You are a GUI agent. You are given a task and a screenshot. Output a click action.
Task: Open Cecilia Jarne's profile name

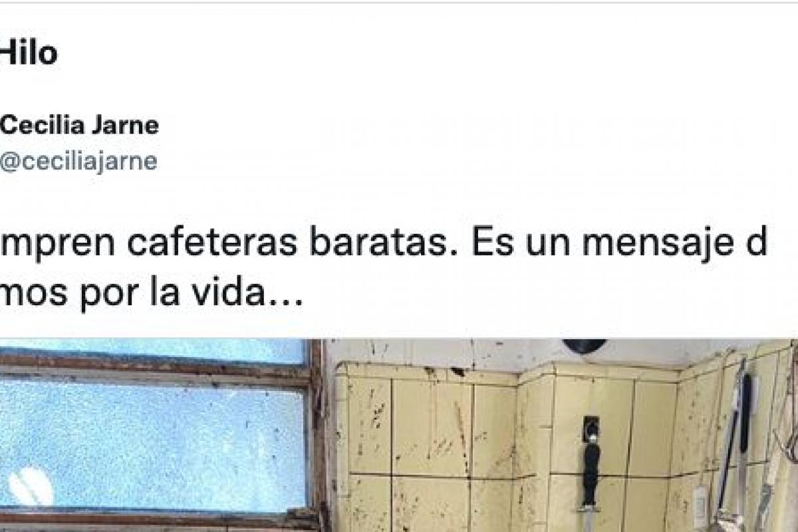point(79,124)
